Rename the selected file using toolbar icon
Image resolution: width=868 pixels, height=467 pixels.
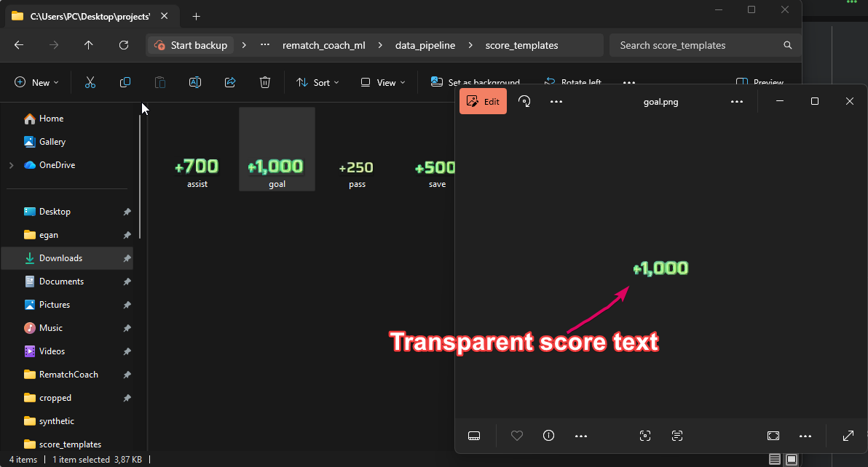click(195, 82)
